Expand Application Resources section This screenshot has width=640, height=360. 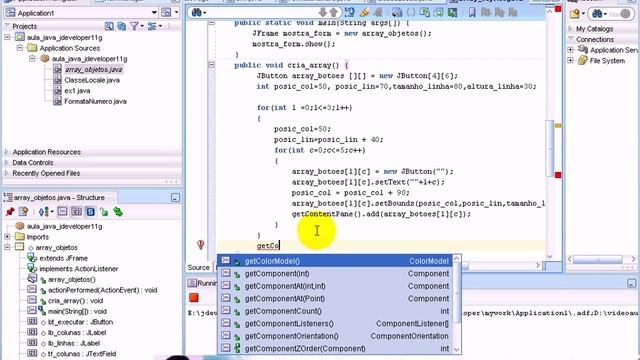coord(7,152)
